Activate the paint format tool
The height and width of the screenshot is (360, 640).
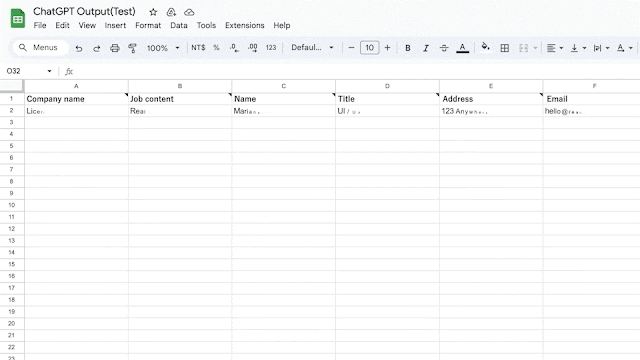[x=132, y=48]
